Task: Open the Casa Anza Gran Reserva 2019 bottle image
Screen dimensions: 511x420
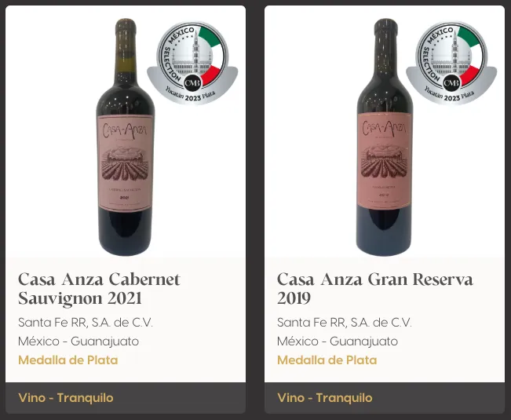Action: coord(385,137)
